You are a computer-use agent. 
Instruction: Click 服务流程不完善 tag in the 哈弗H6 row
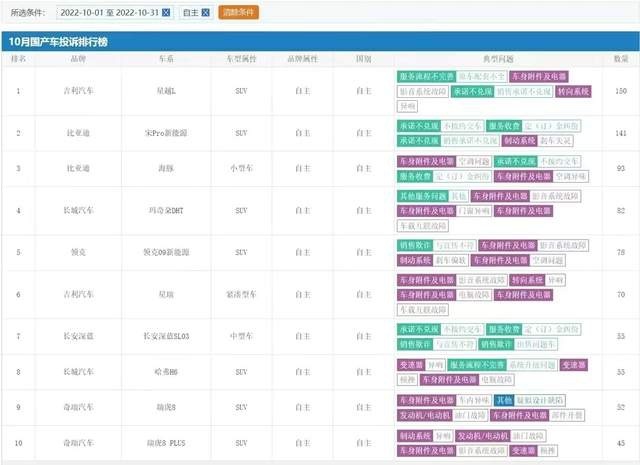tap(477, 365)
